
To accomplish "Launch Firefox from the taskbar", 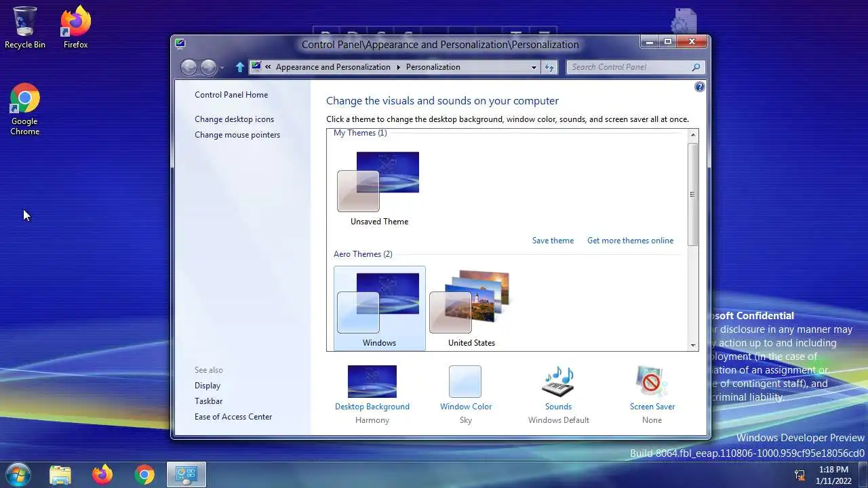I will 102,474.
